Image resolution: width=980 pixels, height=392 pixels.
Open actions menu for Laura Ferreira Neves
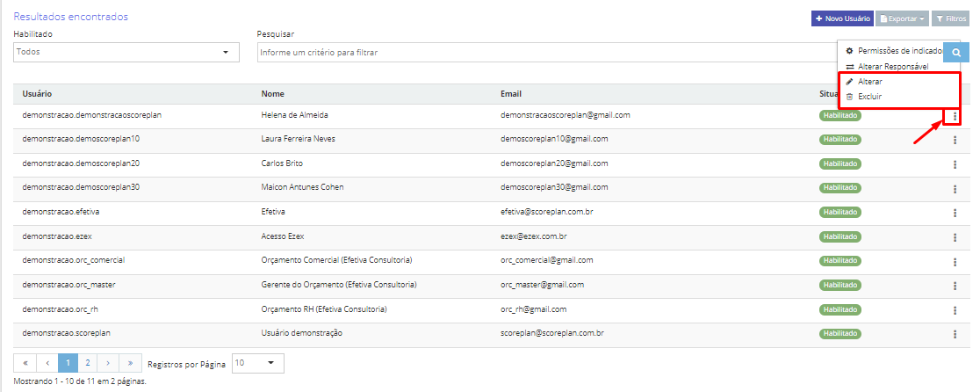(954, 140)
